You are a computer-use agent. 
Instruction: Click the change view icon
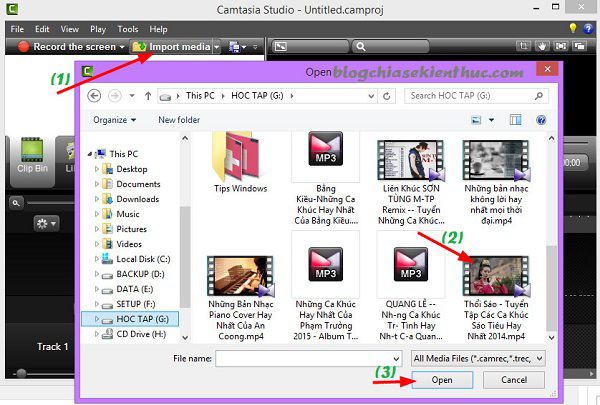point(476,120)
